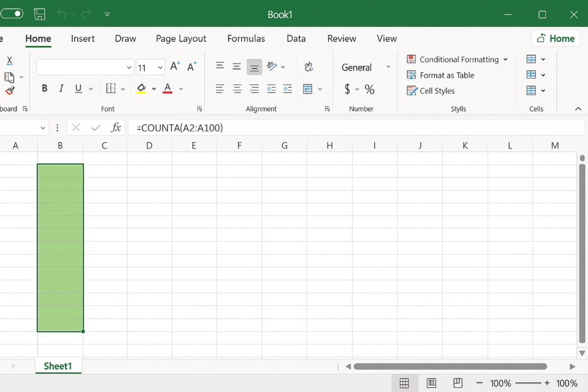The height and width of the screenshot is (392, 588).
Task: Go to the Formulas tab
Action: pyautogui.click(x=246, y=38)
